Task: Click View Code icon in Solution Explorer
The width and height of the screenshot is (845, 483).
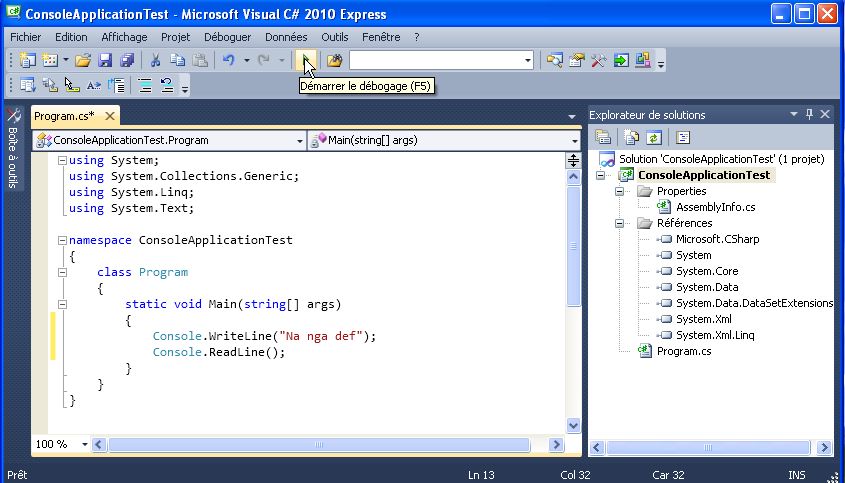Action: (683, 137)
